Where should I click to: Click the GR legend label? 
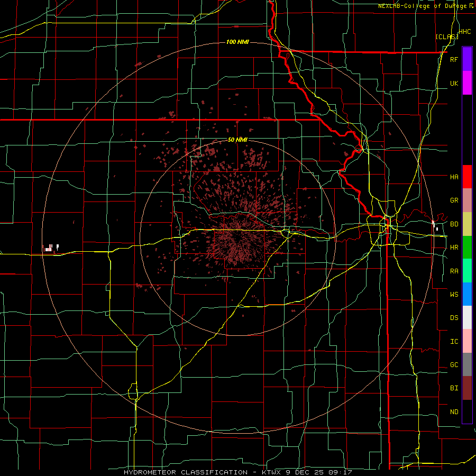pos(454,200)
